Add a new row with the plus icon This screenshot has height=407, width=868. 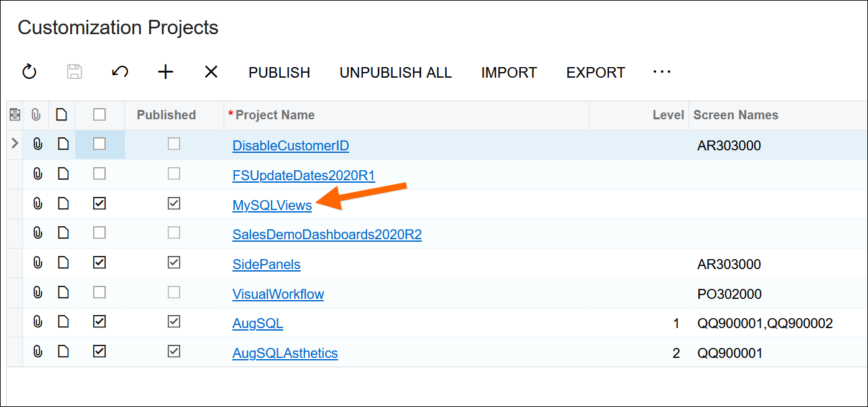coord(165,71)
